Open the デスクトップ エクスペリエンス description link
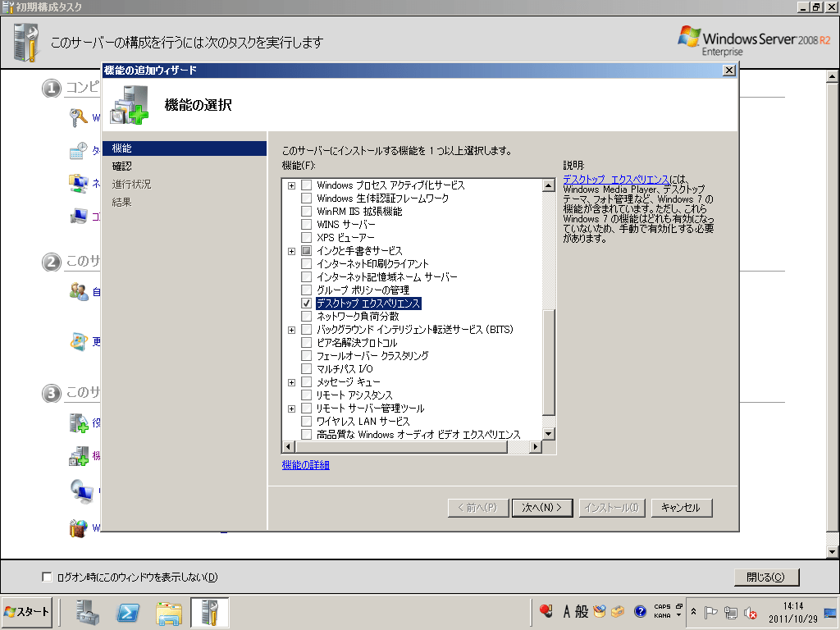Viewport: 840px width, 630px height. (615, 179)
